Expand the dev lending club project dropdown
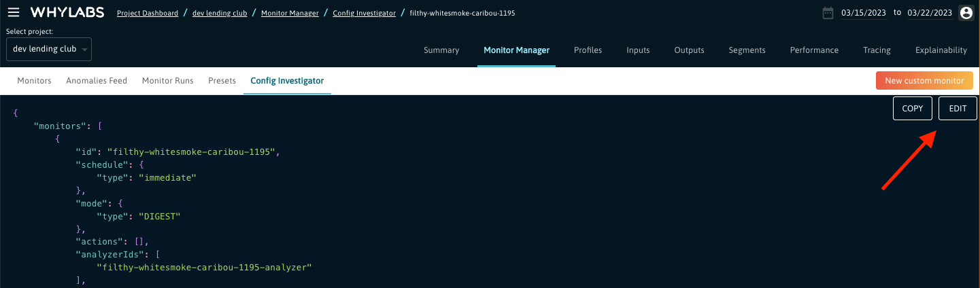 (x=48, y=49)
